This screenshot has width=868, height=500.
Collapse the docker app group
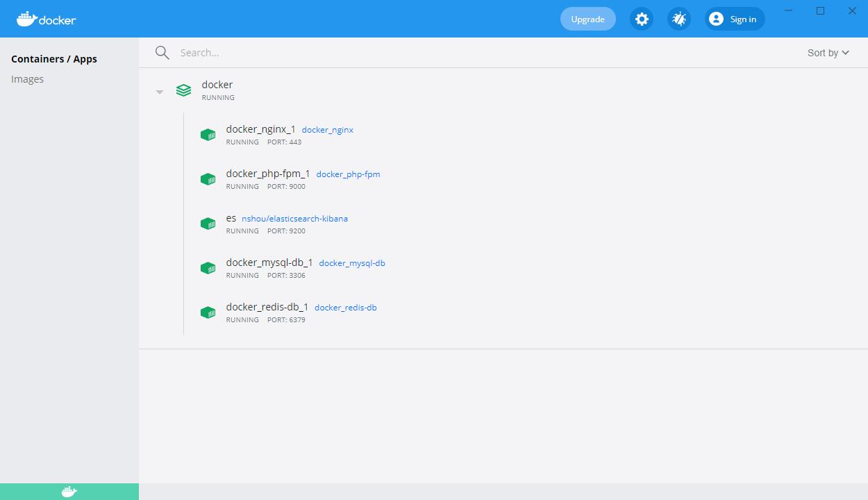(160, 92)
